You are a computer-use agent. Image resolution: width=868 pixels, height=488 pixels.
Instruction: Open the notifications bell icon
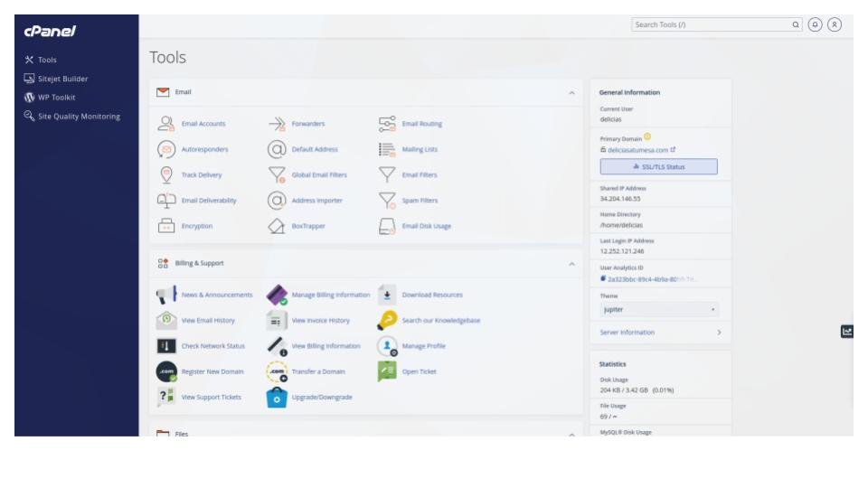tap(815, 24)
